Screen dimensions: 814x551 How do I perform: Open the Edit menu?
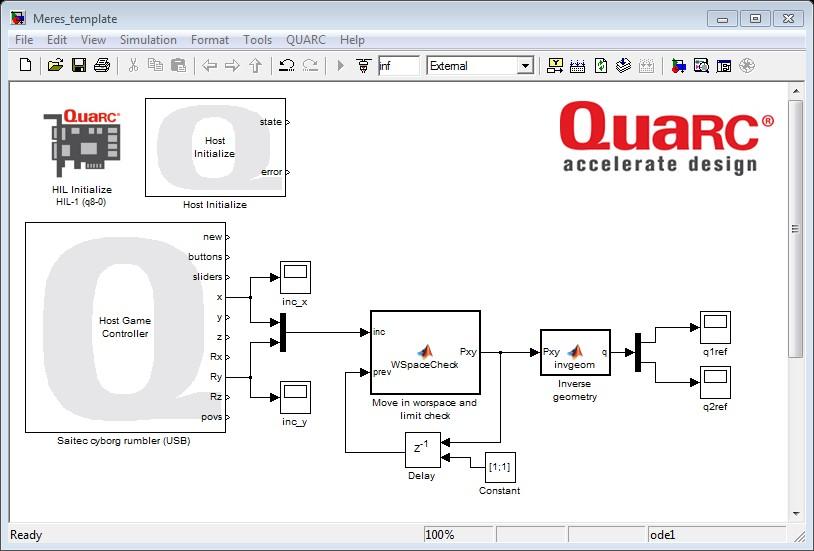(x=57, y=40)
